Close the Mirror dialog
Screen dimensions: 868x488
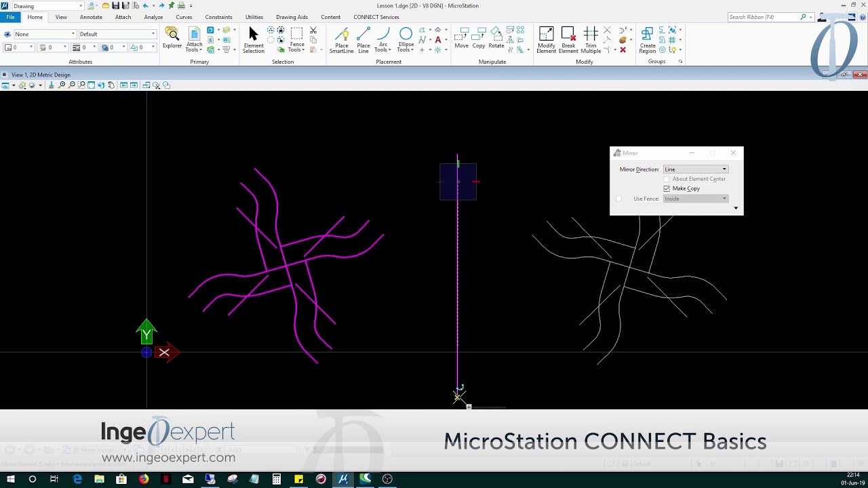click(x=733, y=153)
